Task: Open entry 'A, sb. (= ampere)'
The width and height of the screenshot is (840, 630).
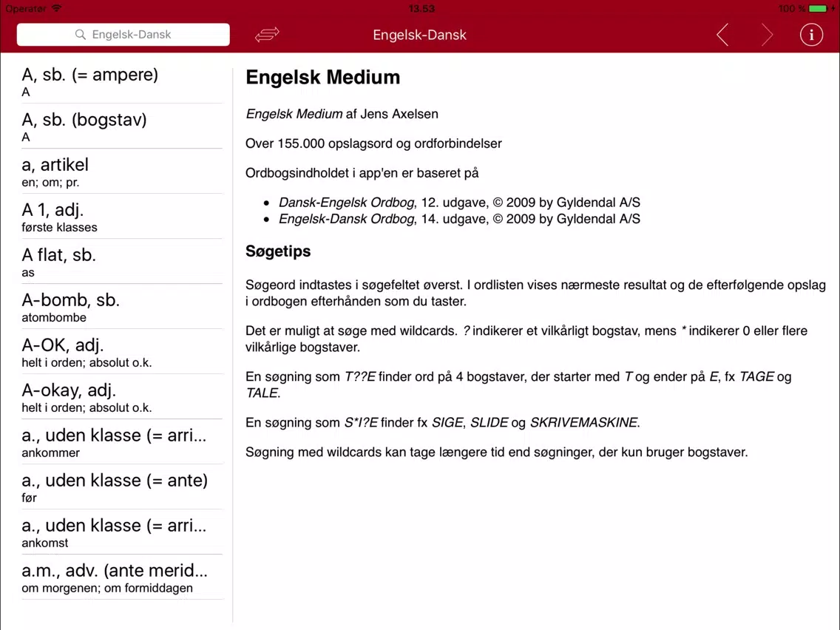Action: (121, 81)
